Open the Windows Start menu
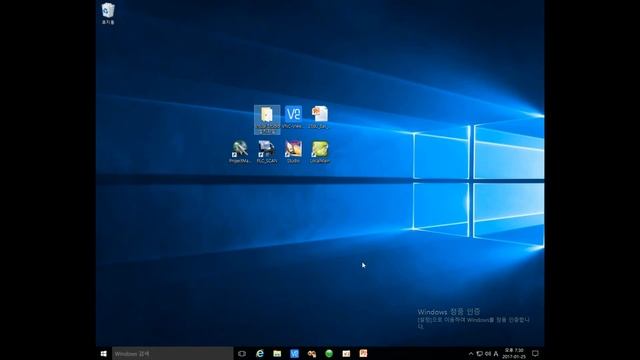640x360 pixels. point(104,353)
